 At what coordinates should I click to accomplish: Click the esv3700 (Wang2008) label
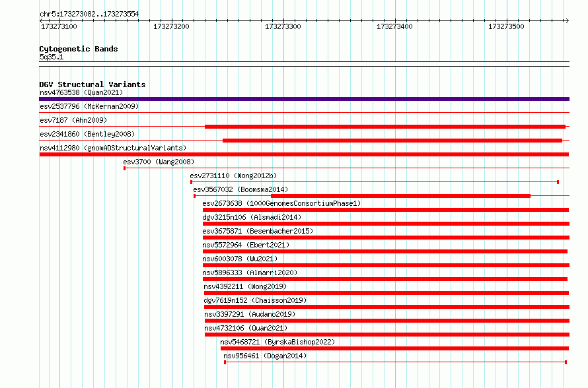(159, 162)
